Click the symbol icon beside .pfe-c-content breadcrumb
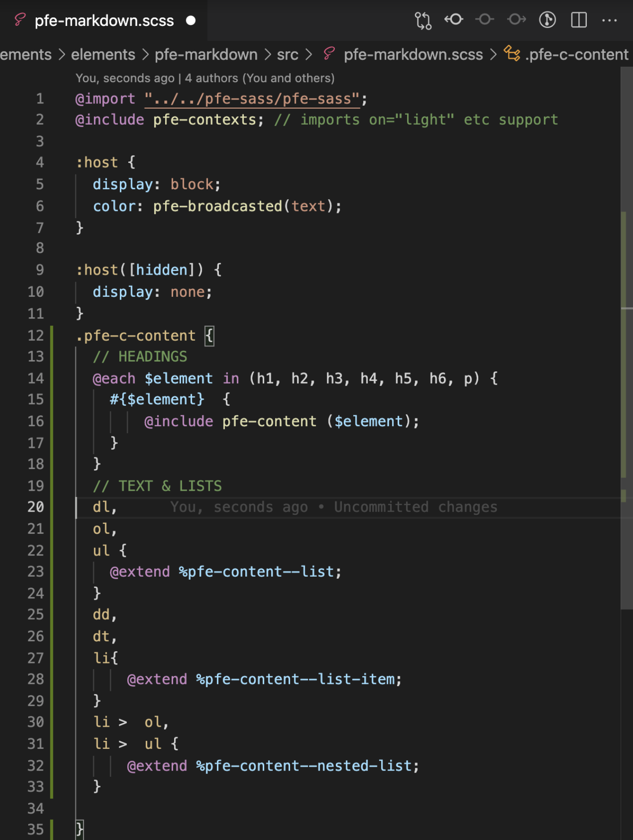Viewport: 633px width, 840px height. pos(512,53)
